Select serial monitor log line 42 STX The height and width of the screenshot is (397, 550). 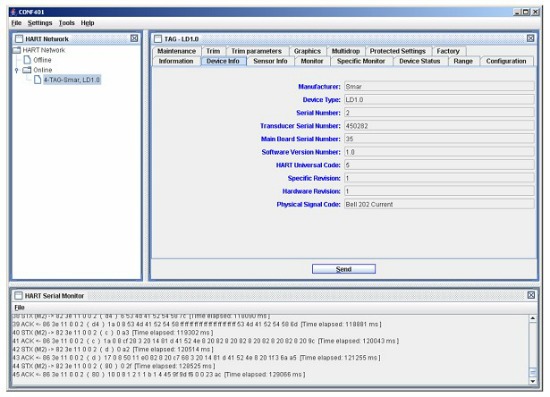click(113, 349)
